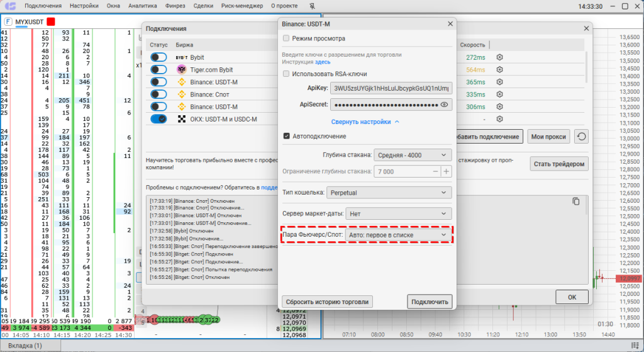Click the refresh icon beside Мои прокси

[582, 137]
